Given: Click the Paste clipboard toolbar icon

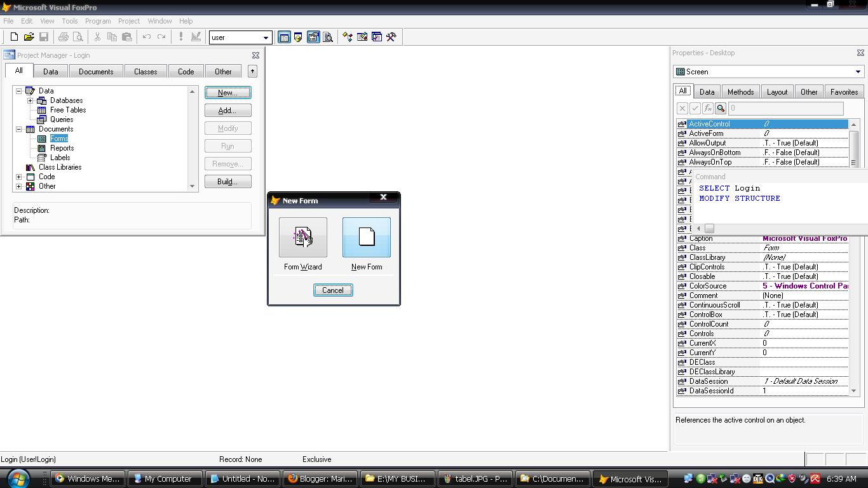Looking at the screenshot, I should pyautogui.click(x=126, y=37).
